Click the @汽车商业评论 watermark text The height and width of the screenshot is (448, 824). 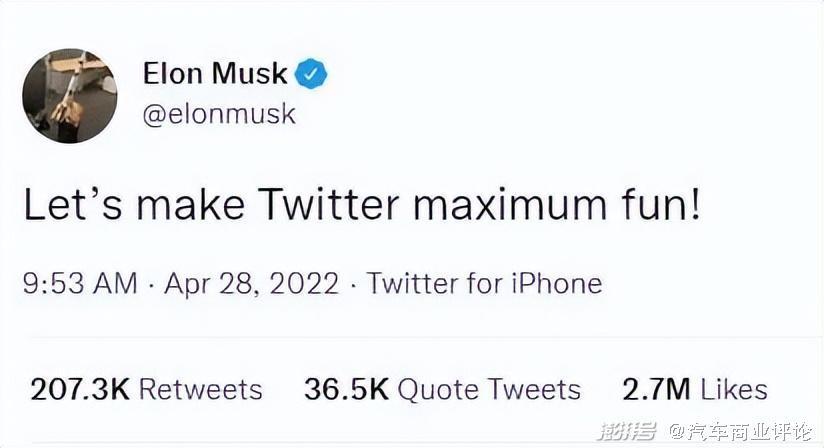tap(741, 432)
